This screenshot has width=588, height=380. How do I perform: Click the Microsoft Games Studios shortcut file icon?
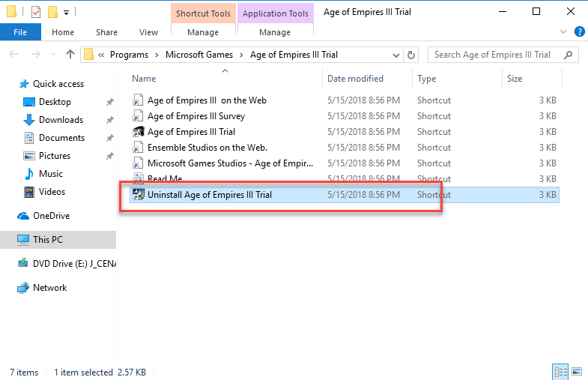138,163
